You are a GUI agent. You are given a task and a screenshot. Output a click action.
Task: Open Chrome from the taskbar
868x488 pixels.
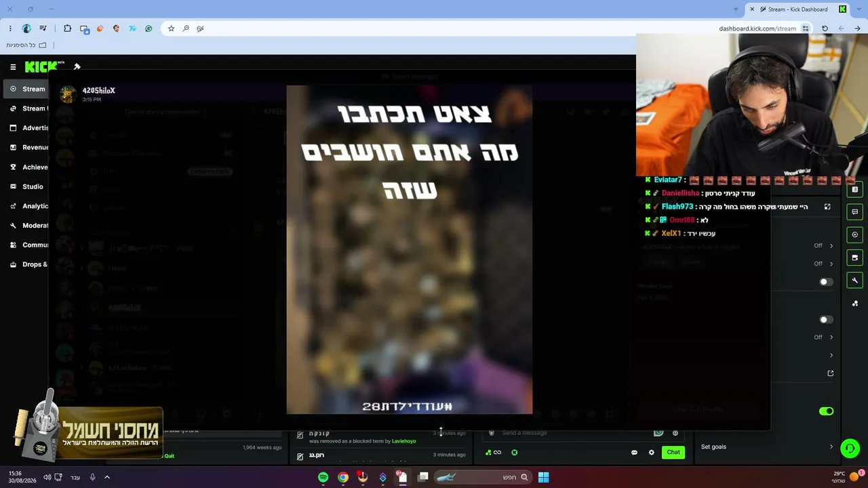pyautogui.click(x=343, y=477)
